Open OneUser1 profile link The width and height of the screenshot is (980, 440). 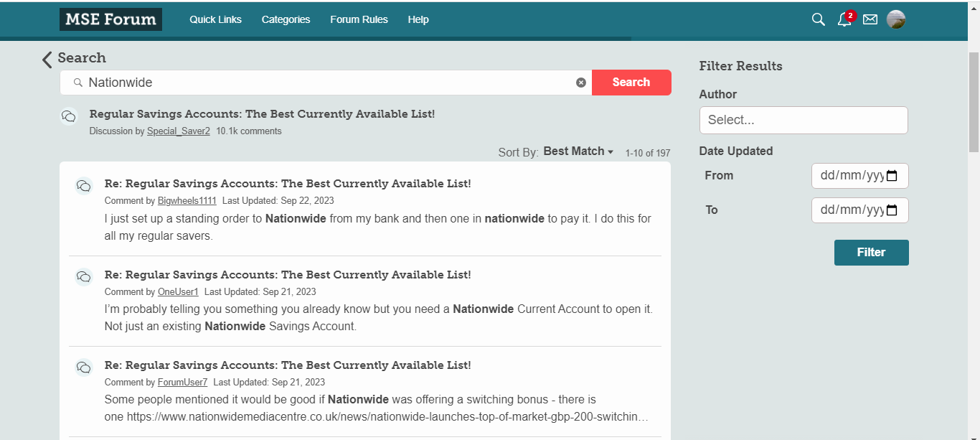[178, 292]
